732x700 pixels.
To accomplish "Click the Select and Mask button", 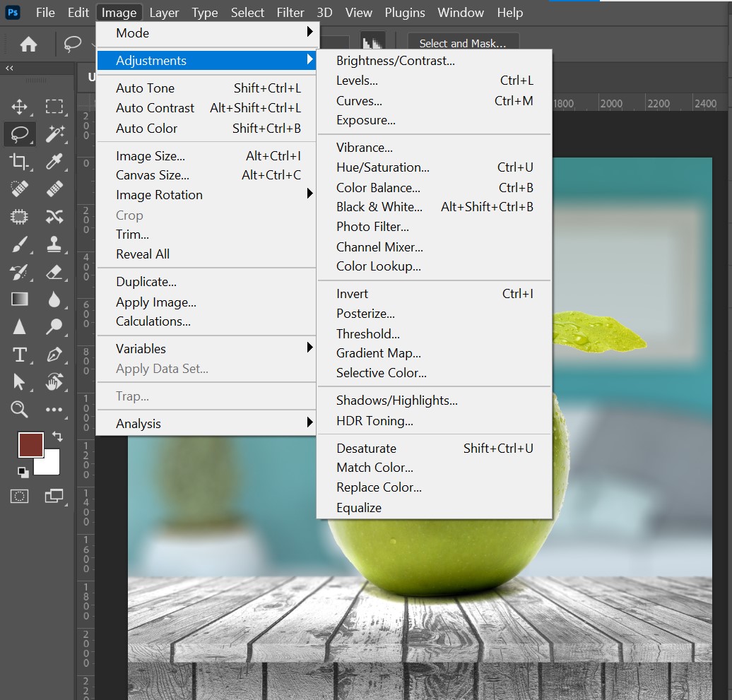I will (x=463, y=43).
